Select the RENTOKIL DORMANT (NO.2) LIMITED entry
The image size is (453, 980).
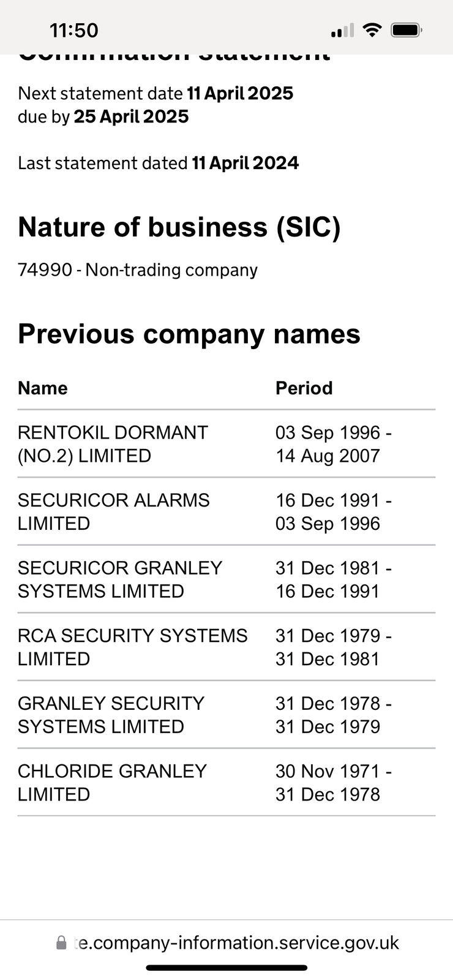[x=113, y=444]
